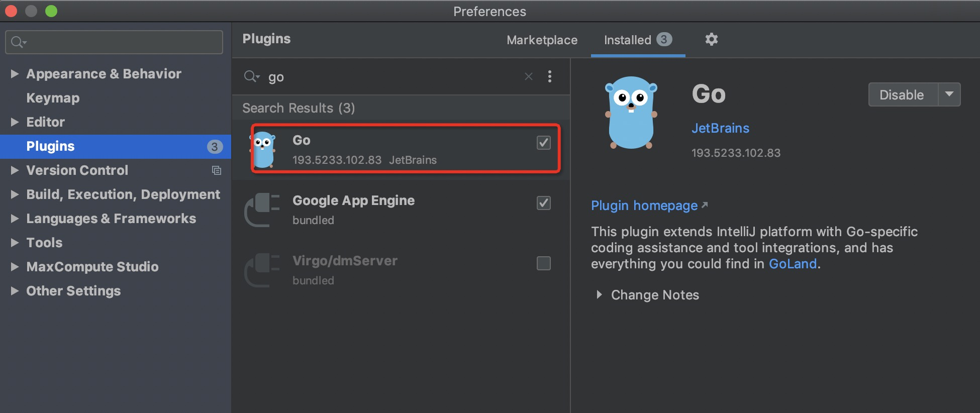Expand Appearance & Behavior settings
The width and height of the screenshot is (980, 413).
[x=15, y=74]
